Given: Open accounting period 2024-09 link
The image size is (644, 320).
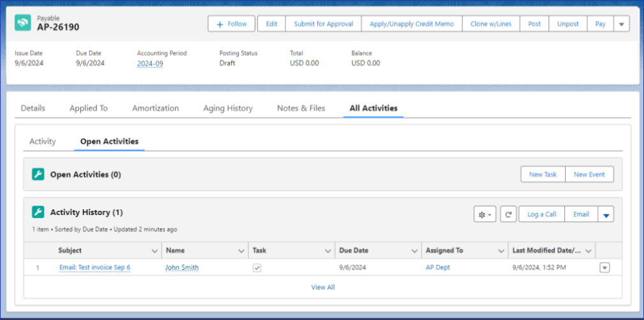Looking at the screenshot, I should click(150, 64).
